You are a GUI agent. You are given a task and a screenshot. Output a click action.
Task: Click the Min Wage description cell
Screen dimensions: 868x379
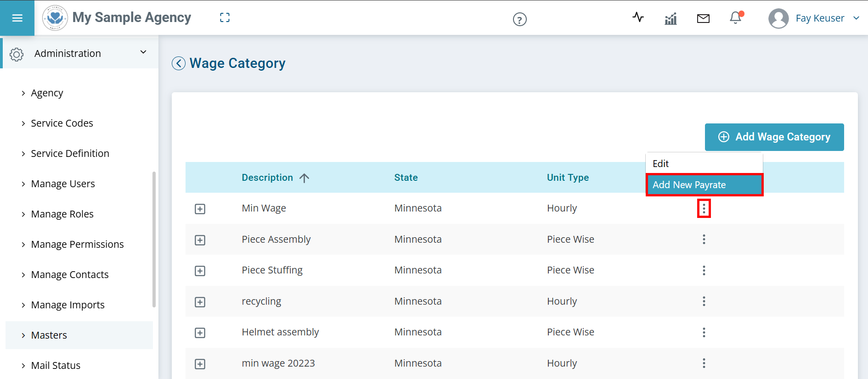pyautogui.click(x=264, y=208)
